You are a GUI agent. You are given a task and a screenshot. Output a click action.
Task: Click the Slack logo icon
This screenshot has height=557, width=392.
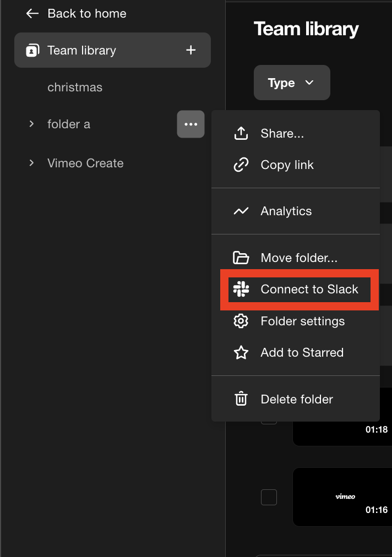click(241, 289)
